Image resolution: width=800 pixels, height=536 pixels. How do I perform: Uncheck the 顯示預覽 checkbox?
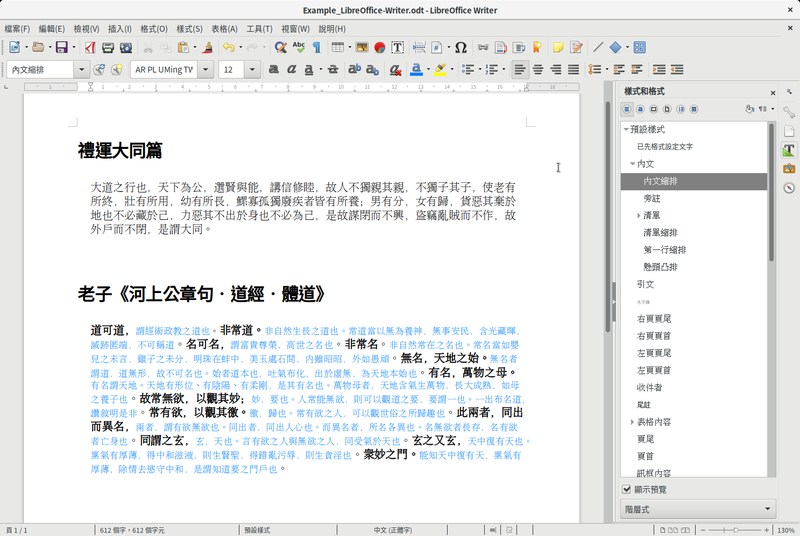pyautogui.click(x=627, y=489)
